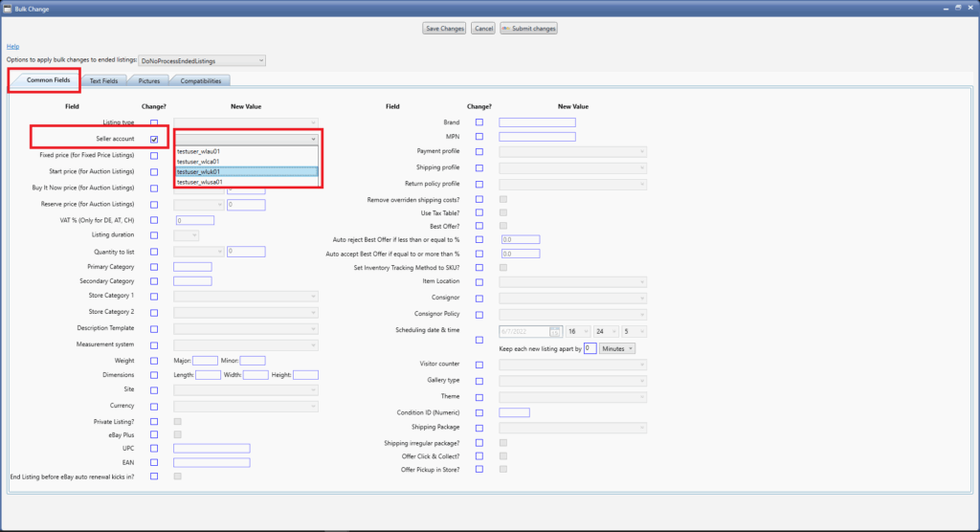This screenshot has width=980, height=532.
Task: Click the MPN new value text field
Action: [537, 137]
